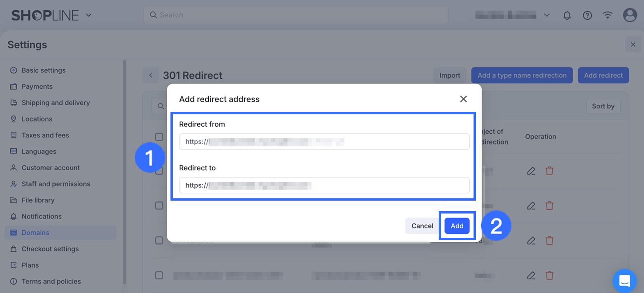Open the store account dropdown arrow
The image size is (644, 293).
tap(547, 15)
